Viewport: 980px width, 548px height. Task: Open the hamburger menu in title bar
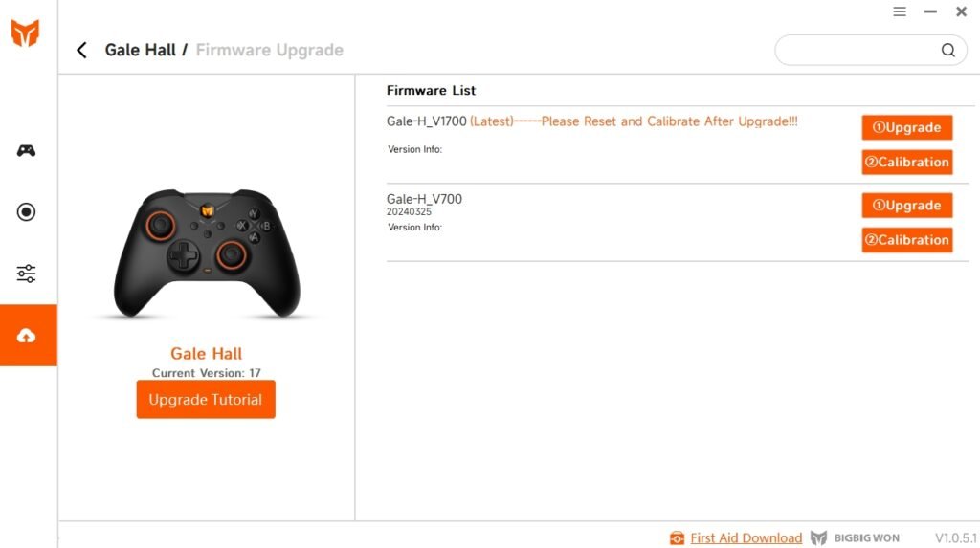(x=900, y=11)
